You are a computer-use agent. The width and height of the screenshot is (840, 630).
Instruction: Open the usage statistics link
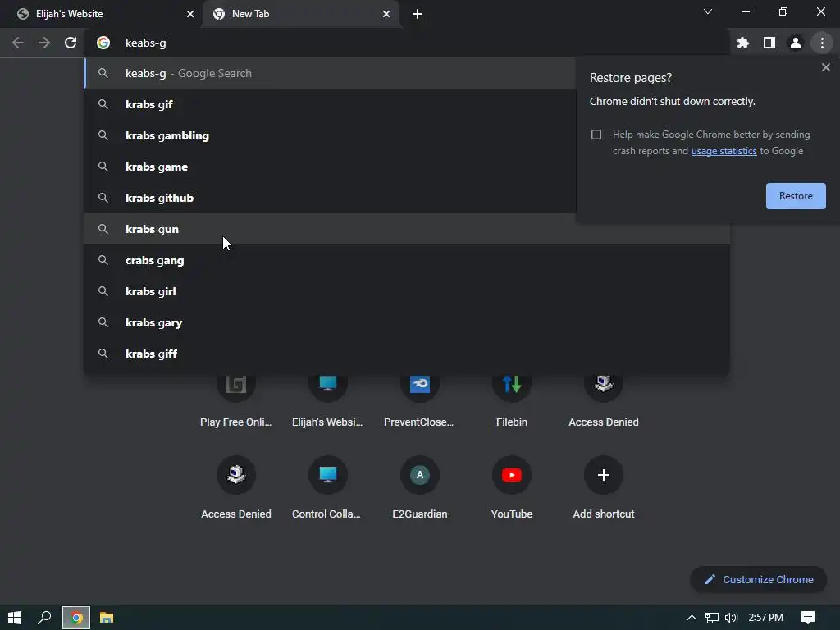tap(724, 151)
